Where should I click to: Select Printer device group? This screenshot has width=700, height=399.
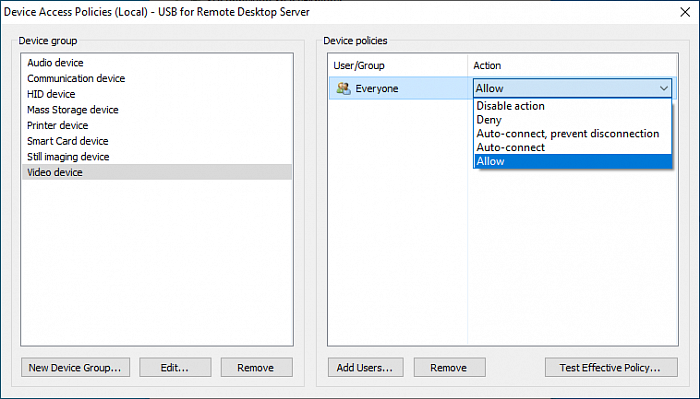157,125
